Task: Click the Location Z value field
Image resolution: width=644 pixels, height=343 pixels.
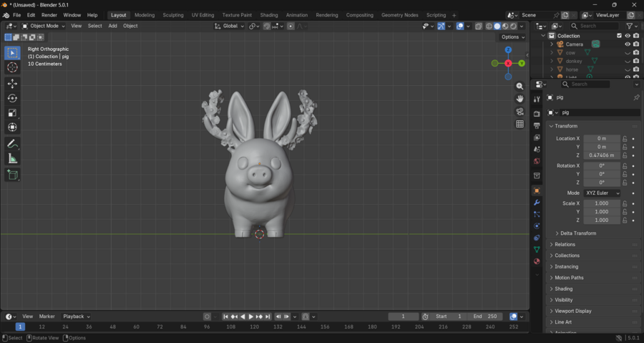Action: point(601,155)
